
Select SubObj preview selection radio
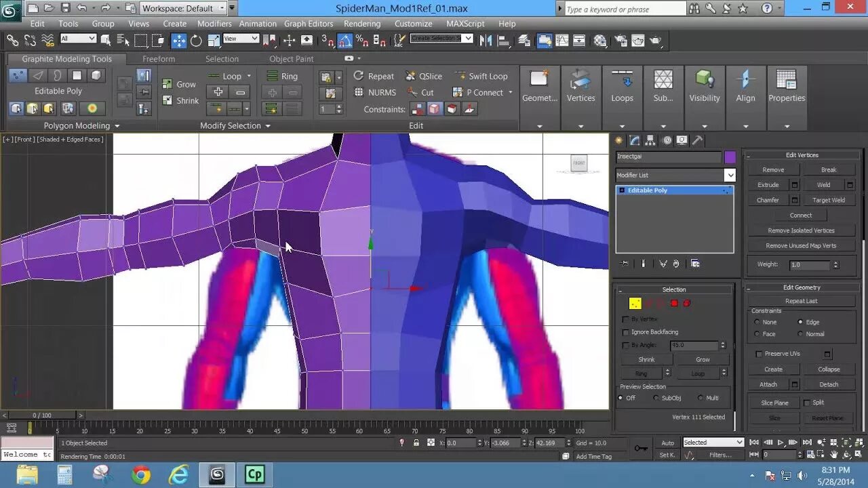[x=656, y=398]
